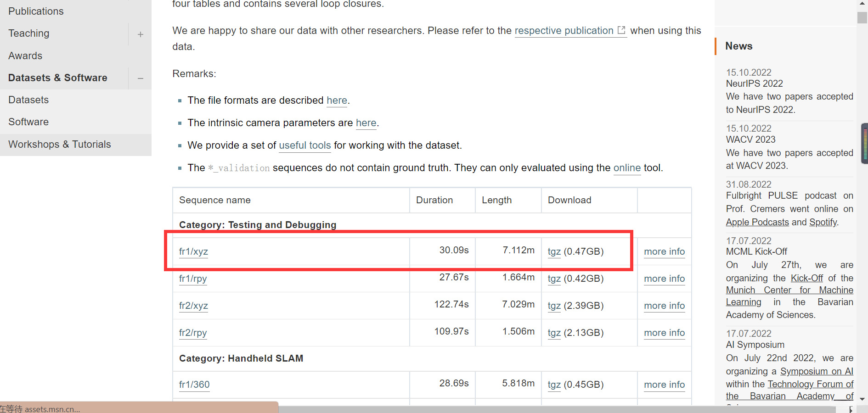
Task: Click the external link icon after respective publication
Action: tap(621, 30)
